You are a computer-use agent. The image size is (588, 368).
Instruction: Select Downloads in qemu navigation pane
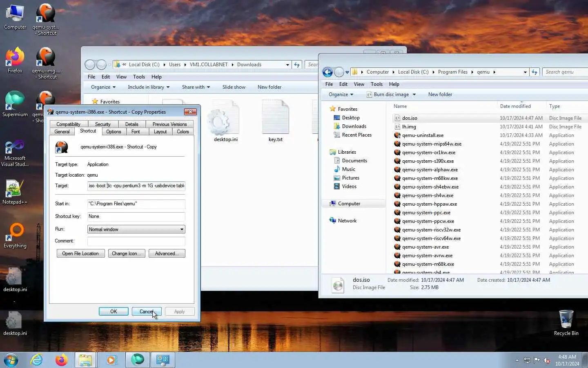coord(354,126)
